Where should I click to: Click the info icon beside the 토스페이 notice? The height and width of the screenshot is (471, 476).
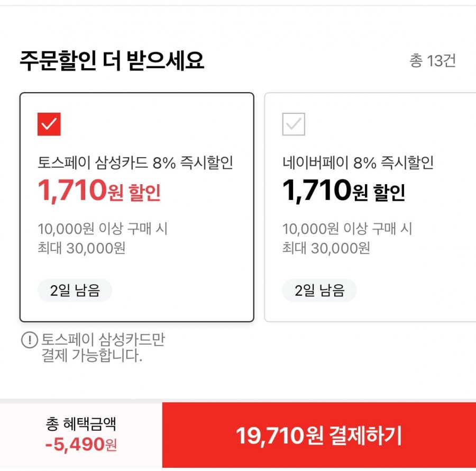[29, 340]
